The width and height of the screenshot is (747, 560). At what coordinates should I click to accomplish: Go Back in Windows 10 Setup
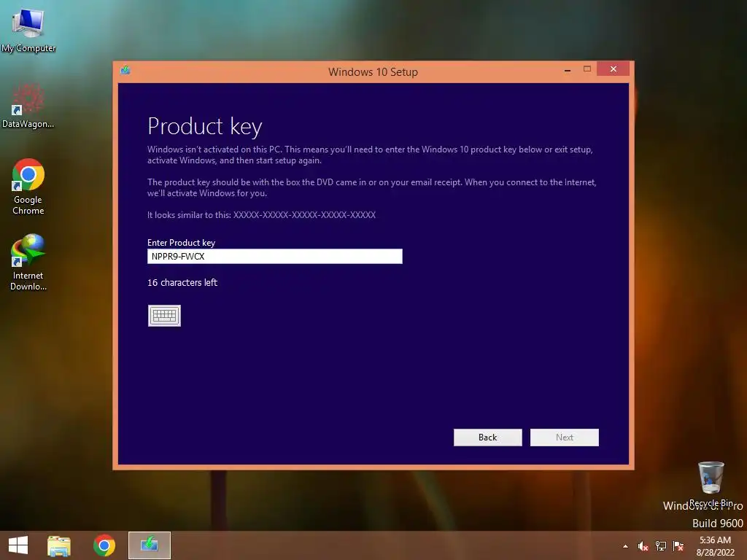click(488, 437)
